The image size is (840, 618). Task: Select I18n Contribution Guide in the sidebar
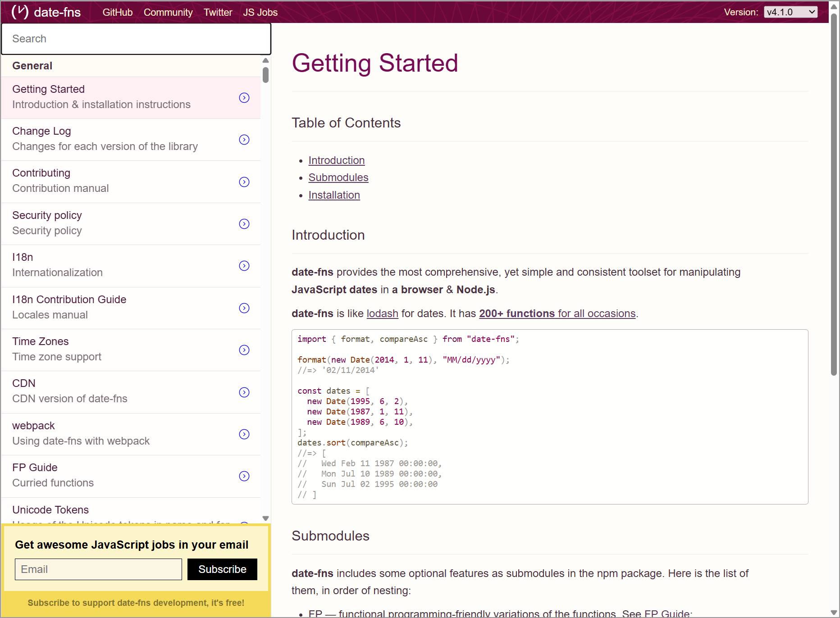pos(131,308)
